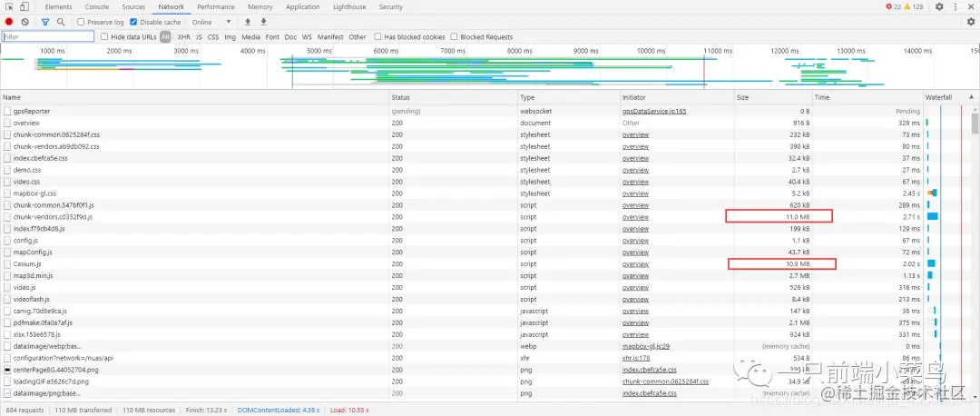Viewport: 980px width, 416px height.
Task: Open xhr.js:178 initiator link
Action: coord(636,359)
